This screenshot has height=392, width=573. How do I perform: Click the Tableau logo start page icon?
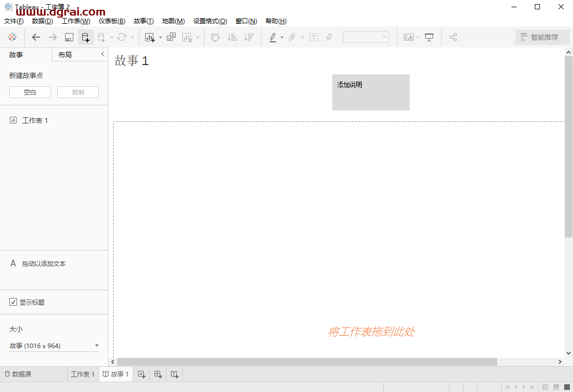(x=12, y=37)
